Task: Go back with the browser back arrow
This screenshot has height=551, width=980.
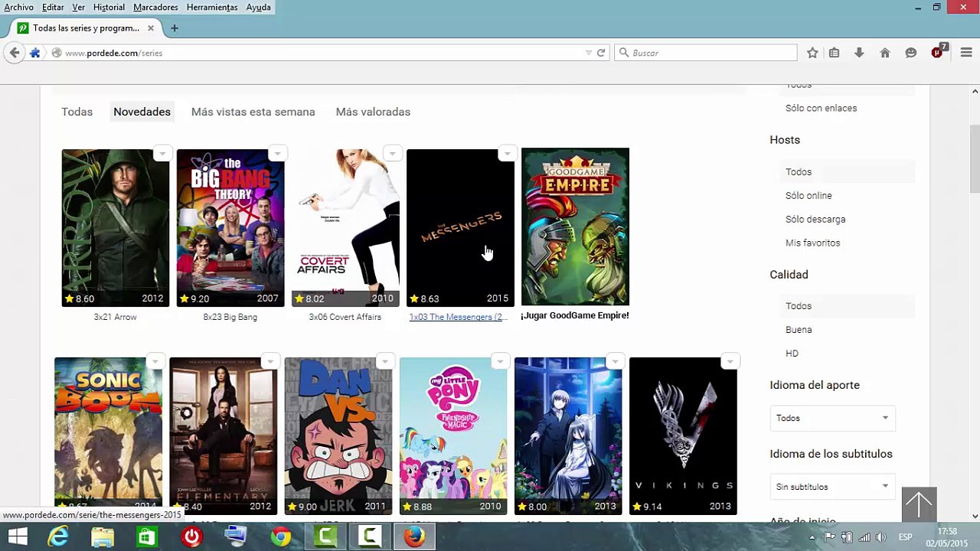Action: [15, 53]
